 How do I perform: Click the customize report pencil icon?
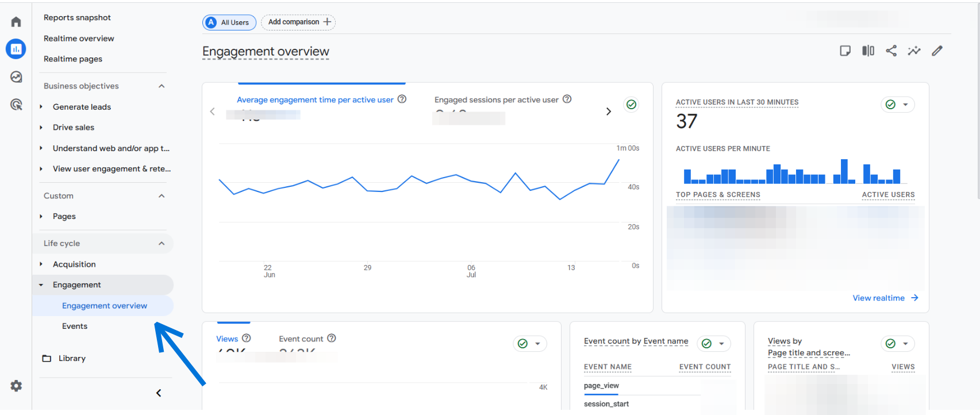pyautogui.click(x=937, y=51)
